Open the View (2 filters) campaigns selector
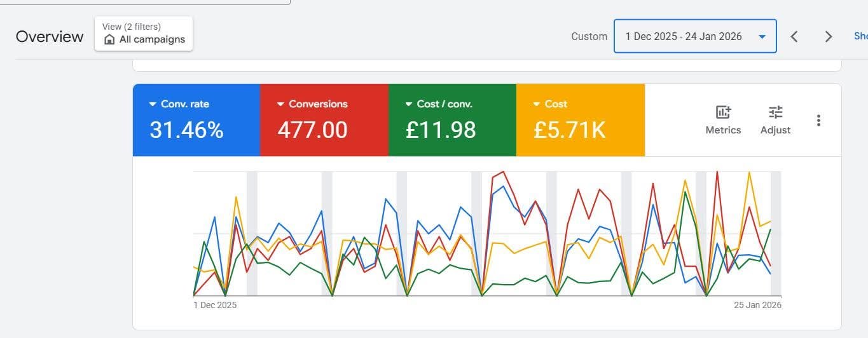This screenshot has width=868, height=338. point(144,34)
